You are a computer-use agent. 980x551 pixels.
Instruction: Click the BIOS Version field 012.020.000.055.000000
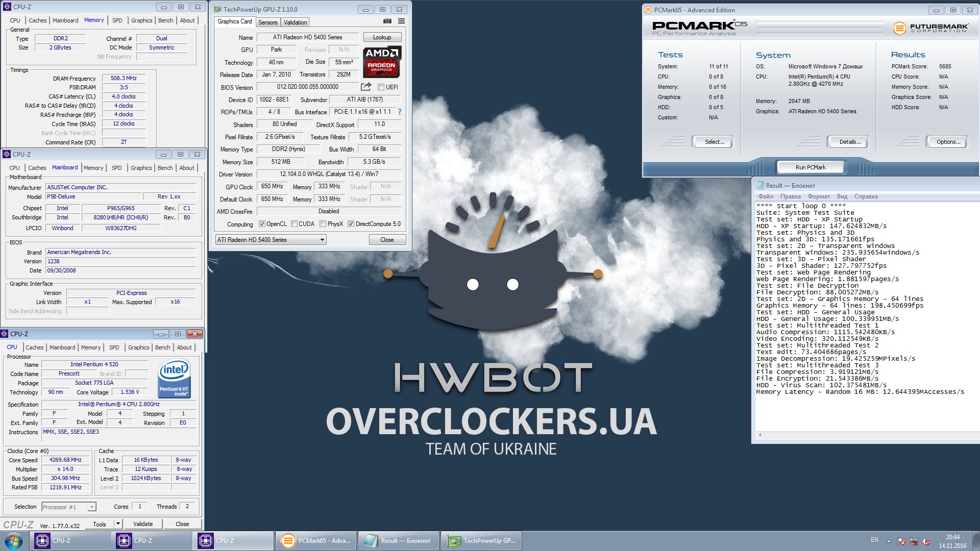point(307,87)
